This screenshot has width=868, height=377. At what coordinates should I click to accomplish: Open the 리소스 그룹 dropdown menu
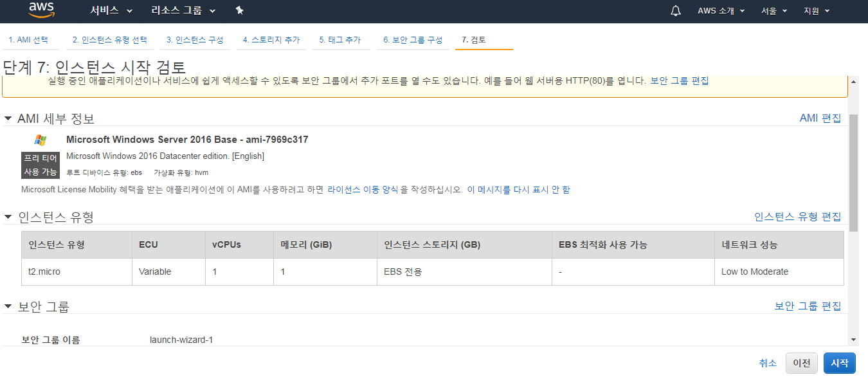coord(183,11)
